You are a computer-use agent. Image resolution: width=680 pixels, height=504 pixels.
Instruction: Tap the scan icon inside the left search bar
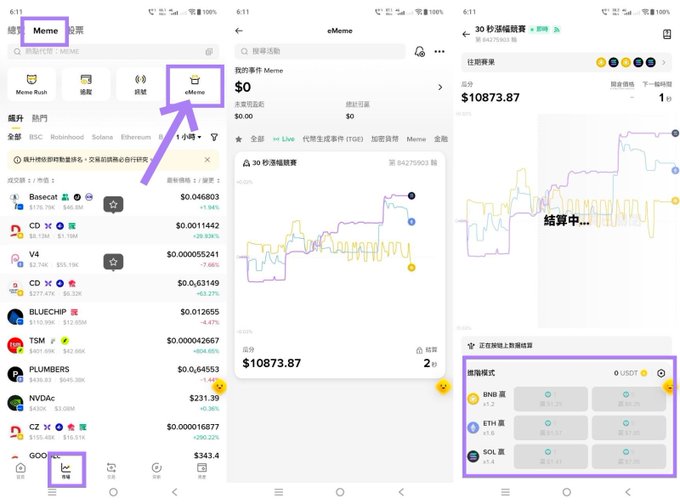pyautogui.click(x=209, y=52)
